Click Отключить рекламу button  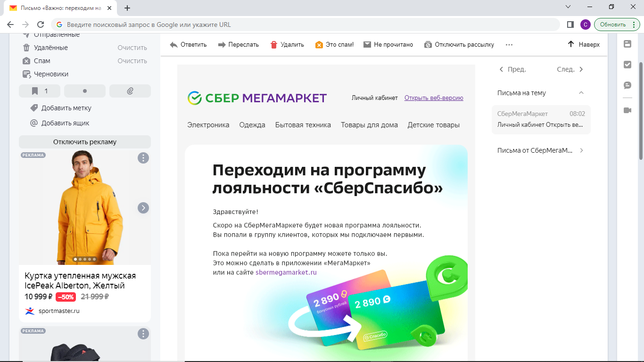point(85,142)
